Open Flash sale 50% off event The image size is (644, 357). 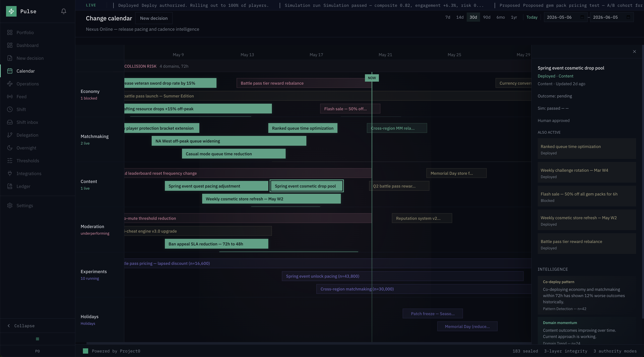point(350,109)
